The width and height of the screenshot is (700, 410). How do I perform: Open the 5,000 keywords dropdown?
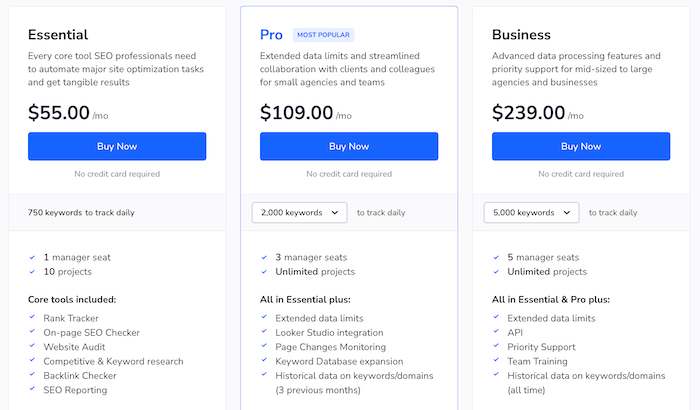tap(531, 212)
